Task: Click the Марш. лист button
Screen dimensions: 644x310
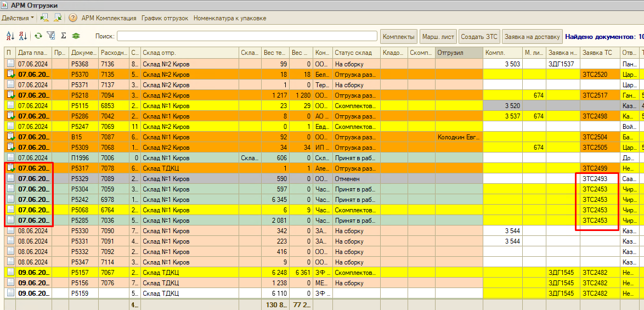Action: click(438, 37)
